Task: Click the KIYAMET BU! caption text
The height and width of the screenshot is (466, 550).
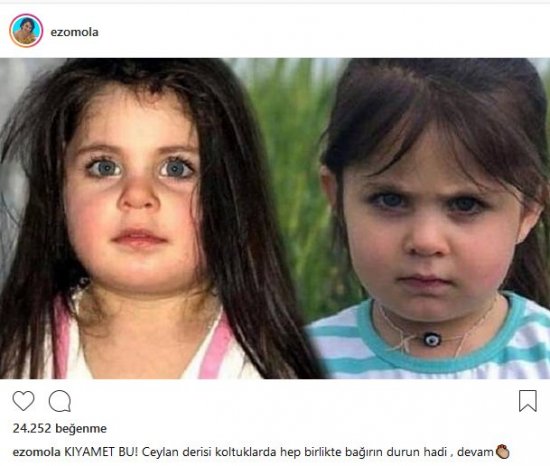Action: [101, 452]
